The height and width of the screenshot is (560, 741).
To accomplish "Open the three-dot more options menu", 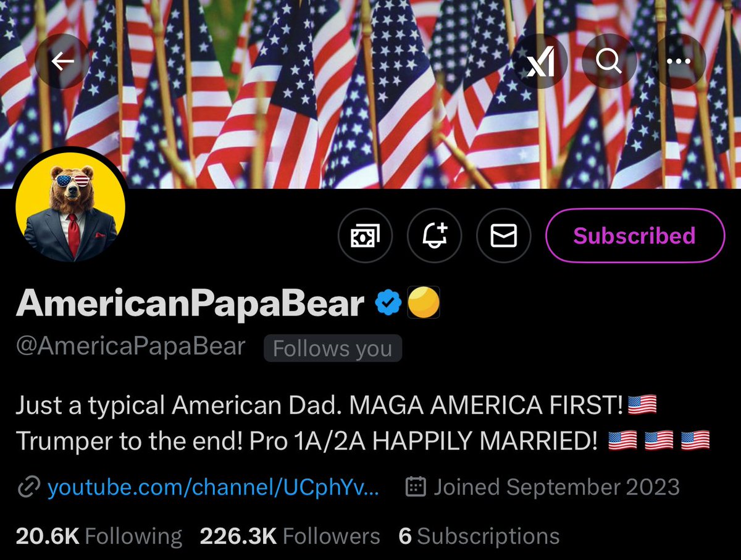I will pos(679,61).
